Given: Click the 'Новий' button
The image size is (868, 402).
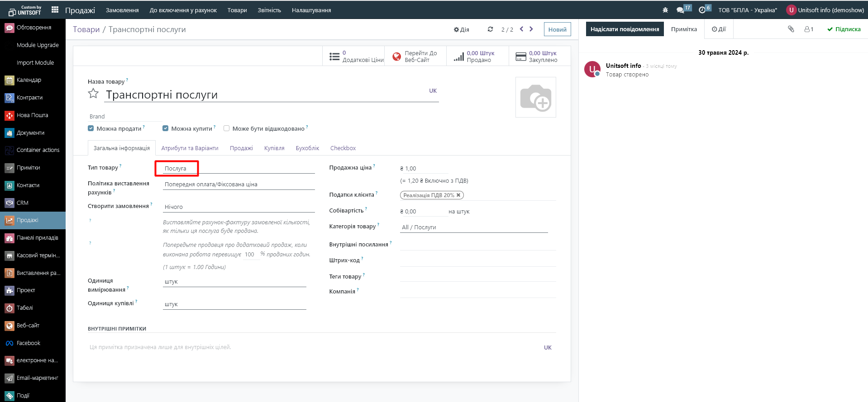Looking at the screenshot, I should 557,29.
